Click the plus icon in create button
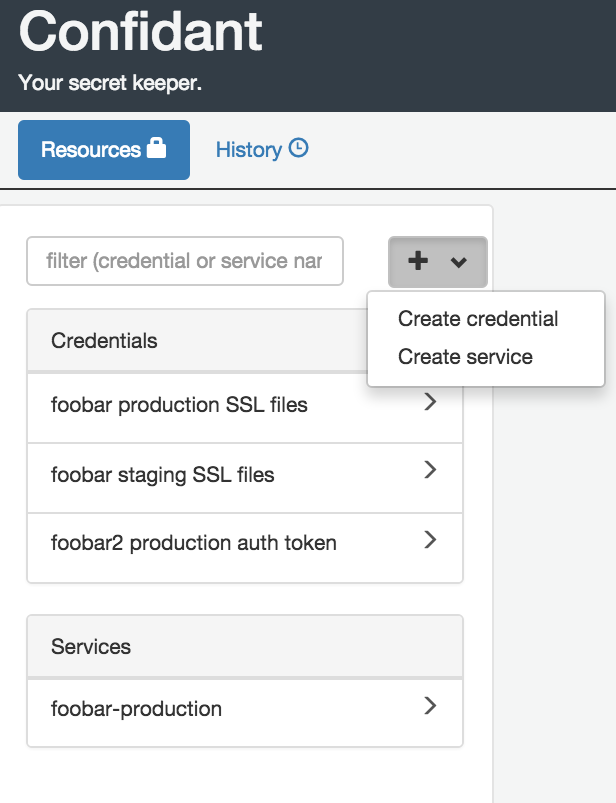 [x=418, y=261]
